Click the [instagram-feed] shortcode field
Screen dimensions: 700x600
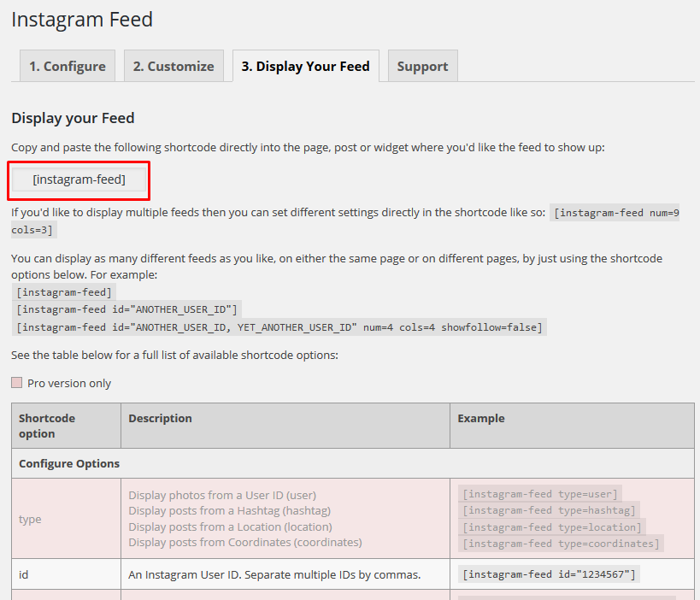pos(79,179)
